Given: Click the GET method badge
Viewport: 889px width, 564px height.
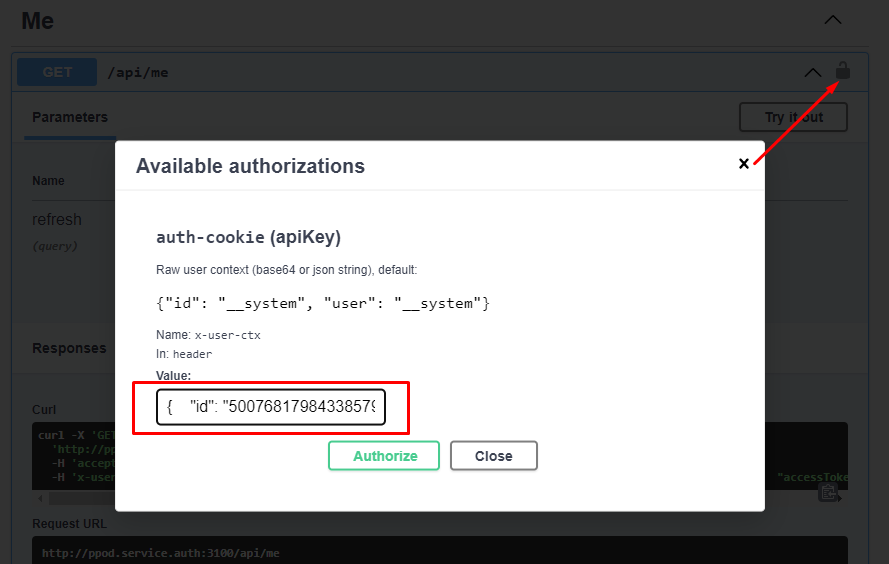Looking at the screenshot, I should point(57,72).
